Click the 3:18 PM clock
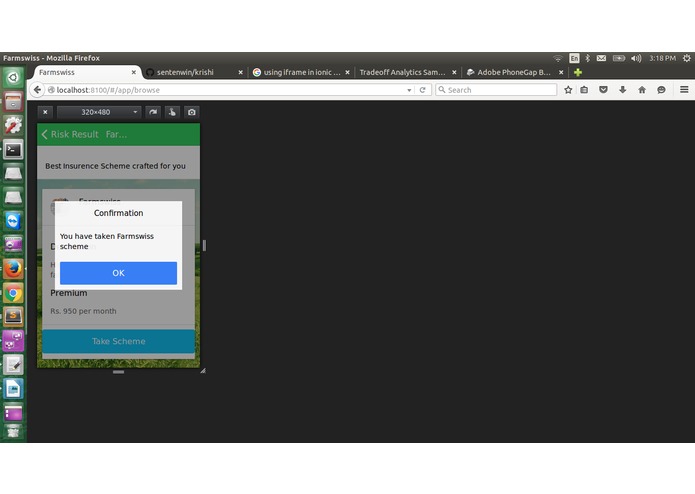 click(663, 58)
